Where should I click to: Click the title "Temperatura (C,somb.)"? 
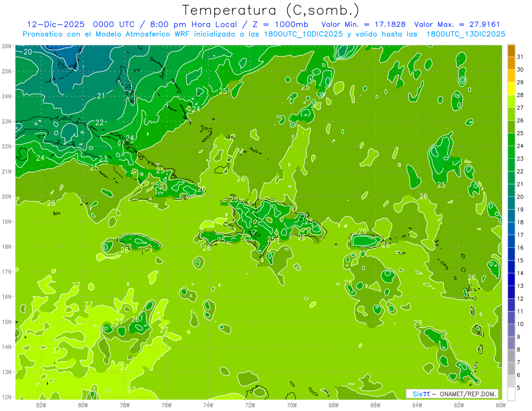tap(271, 10)
